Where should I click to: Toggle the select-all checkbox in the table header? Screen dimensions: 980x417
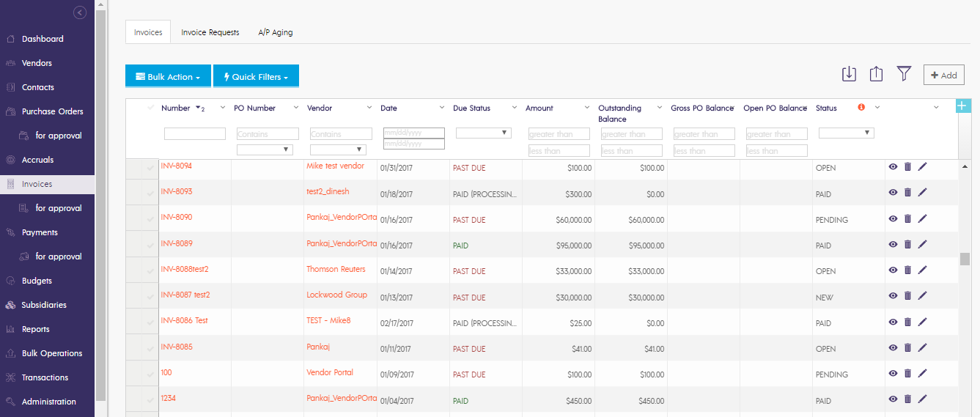[151, 108]
